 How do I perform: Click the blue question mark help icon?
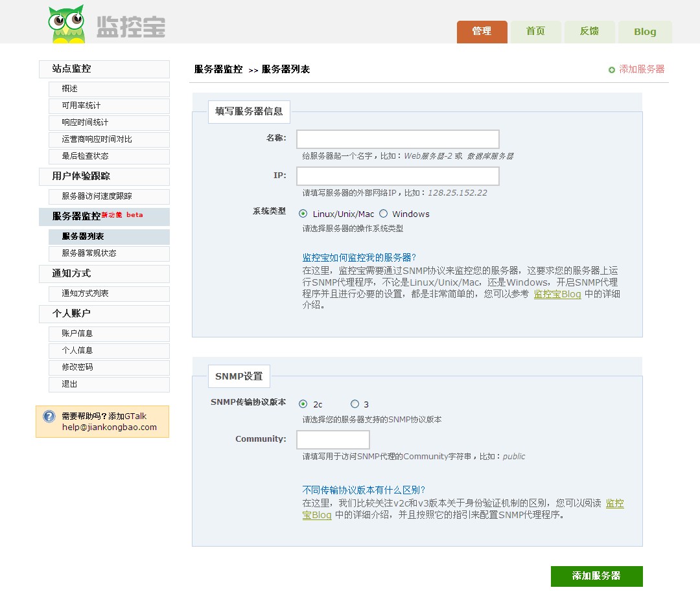coord(49,416)
